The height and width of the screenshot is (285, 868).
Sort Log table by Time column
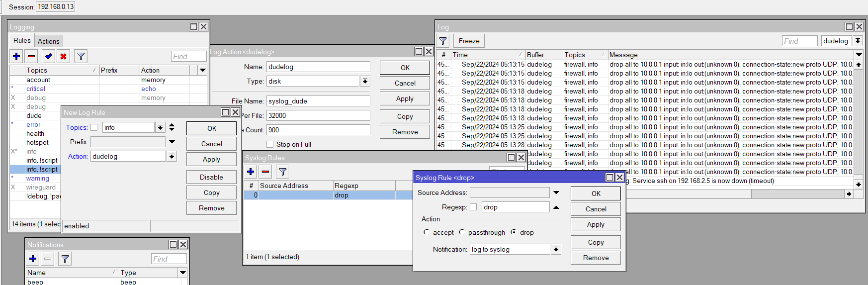488,55
